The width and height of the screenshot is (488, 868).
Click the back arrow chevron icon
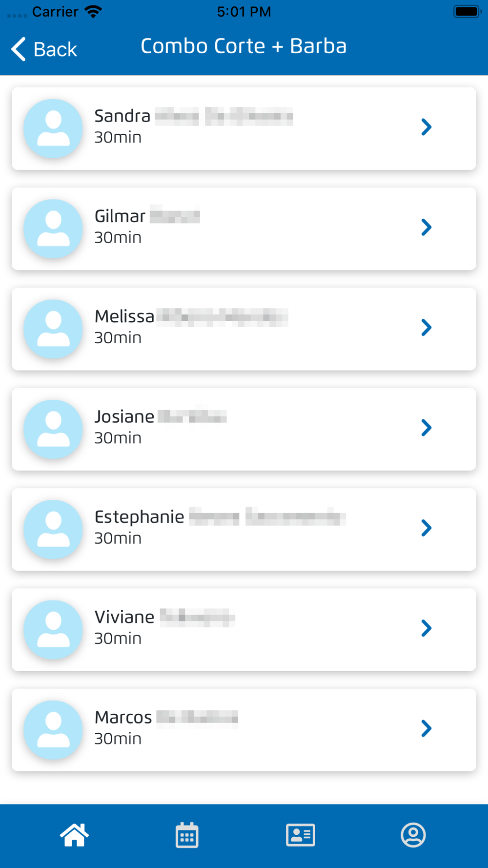click(19, 49)
